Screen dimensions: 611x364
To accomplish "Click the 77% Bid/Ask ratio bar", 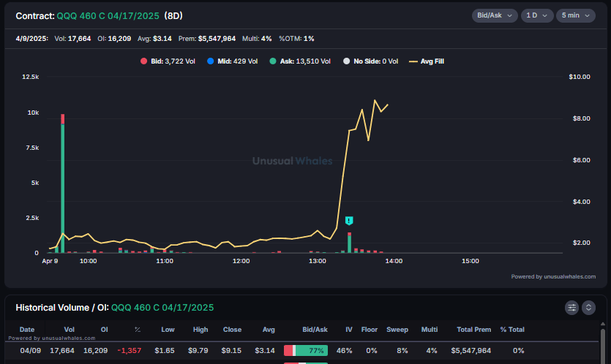I will point(306,351).
